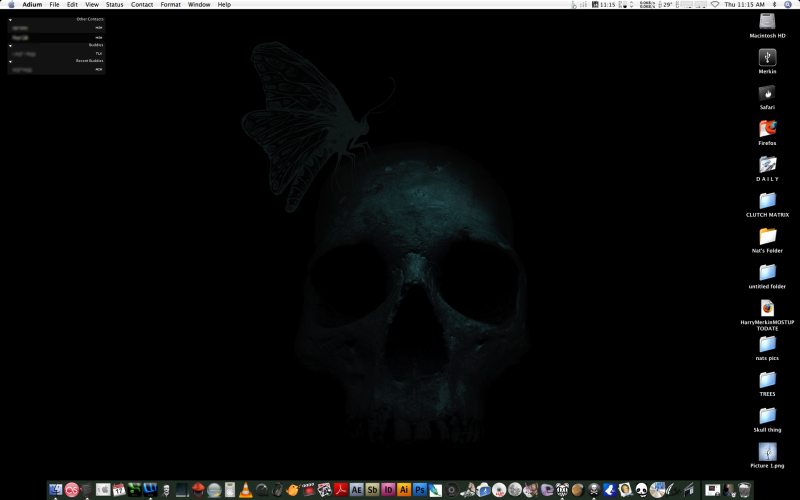
Task: Open the File menu
Action: tap(54, 4)
